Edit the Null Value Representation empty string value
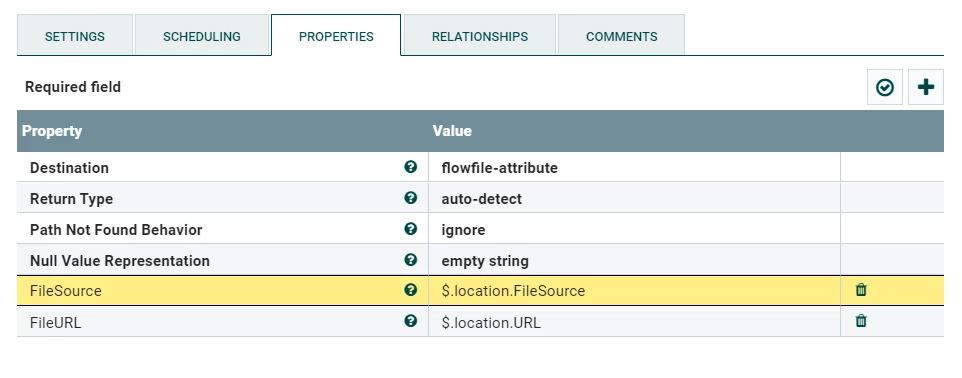This screenshot has height=378, width=962. point(634,260)
